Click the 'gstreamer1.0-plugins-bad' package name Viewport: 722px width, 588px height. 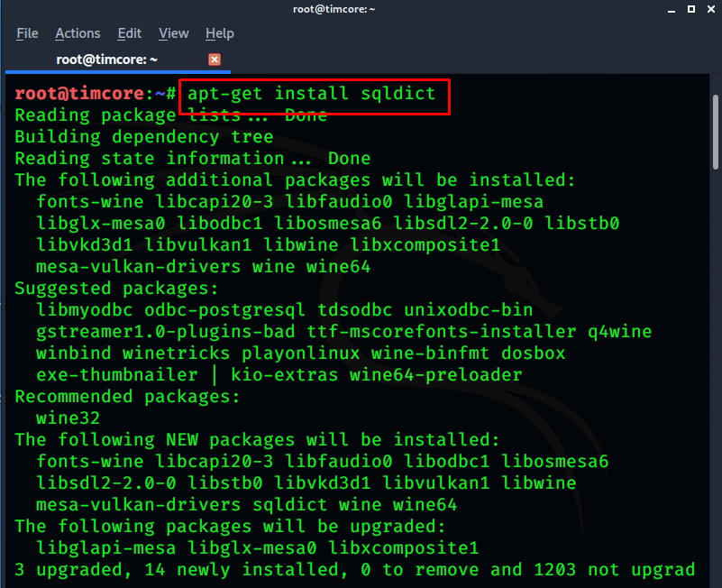point(166,332)
